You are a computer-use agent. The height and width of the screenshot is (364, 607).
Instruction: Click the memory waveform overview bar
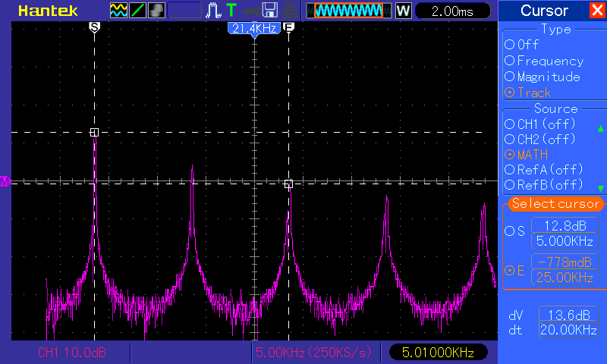pos(349,11)
